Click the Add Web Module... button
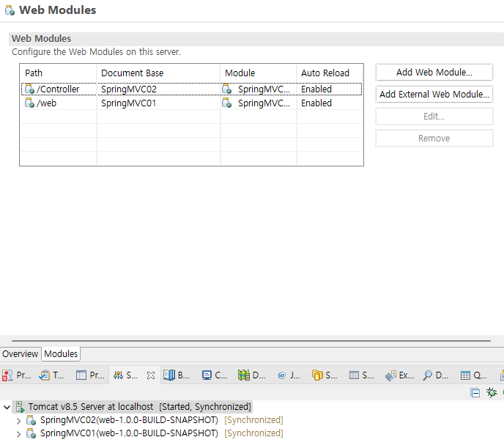Screen dimensions: 504x448 434,73
